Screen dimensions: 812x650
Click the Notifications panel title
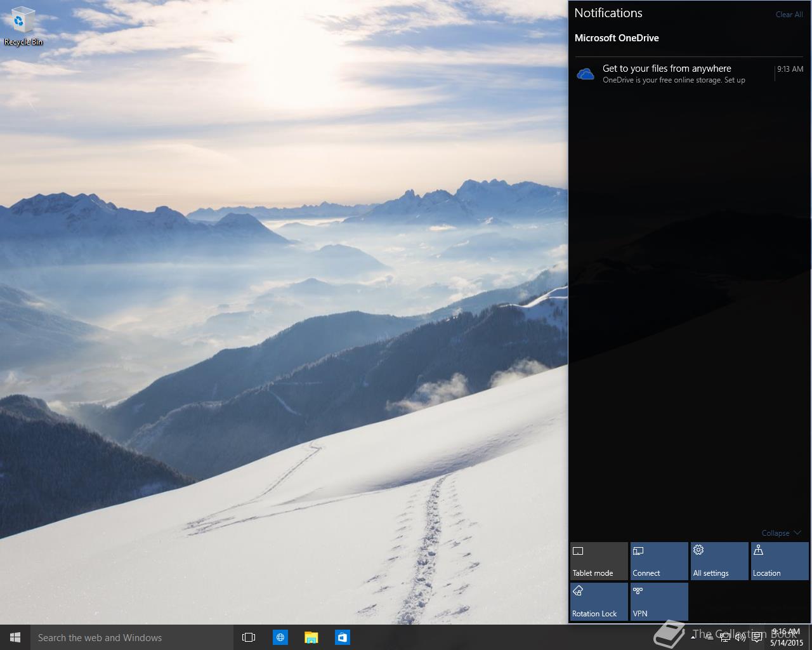(608, 13)
